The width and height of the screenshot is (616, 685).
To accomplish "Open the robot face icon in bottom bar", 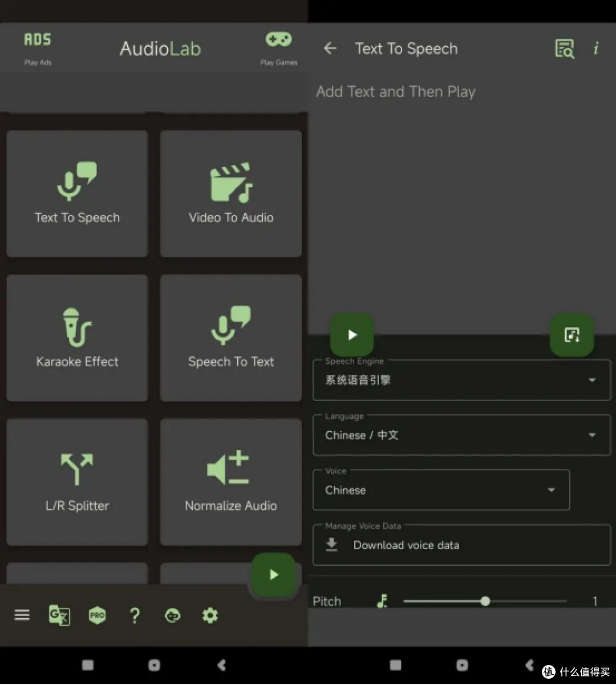I will tap(172, 615).
